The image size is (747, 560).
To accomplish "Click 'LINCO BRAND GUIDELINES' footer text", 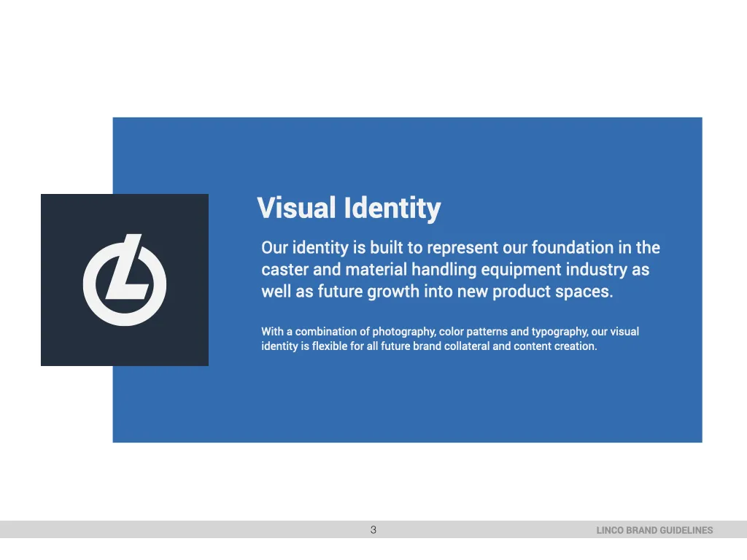I will coord(654,530).
